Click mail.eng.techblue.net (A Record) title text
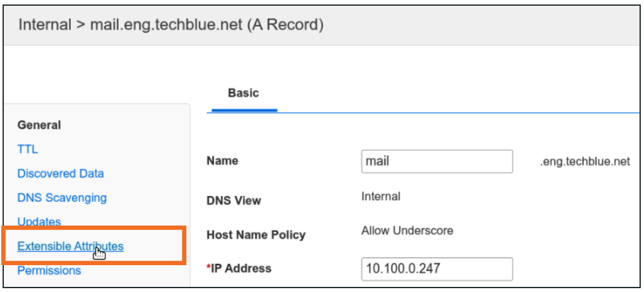 (x=206, y=26)
